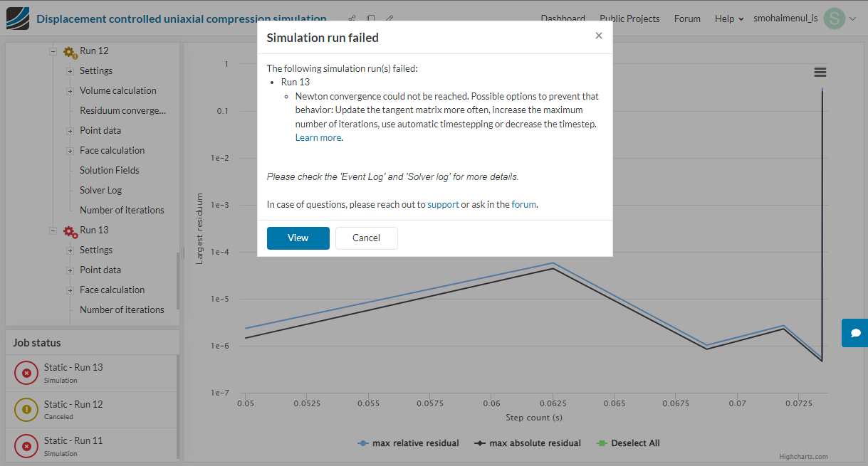Select Solver Log under Run 12
This screenshot has width=868, height=466.
(x=100, y=190)
